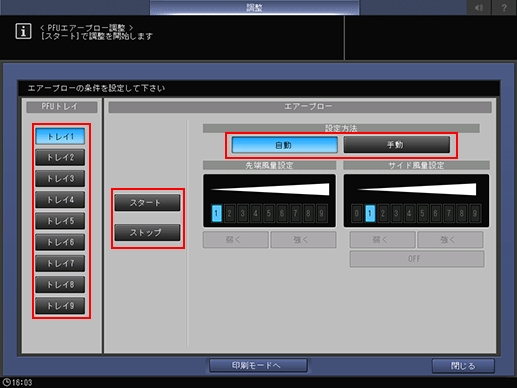Screen dimensions: 517x388
Task: Select the トレイ5 button
Action: click(60, 221)
